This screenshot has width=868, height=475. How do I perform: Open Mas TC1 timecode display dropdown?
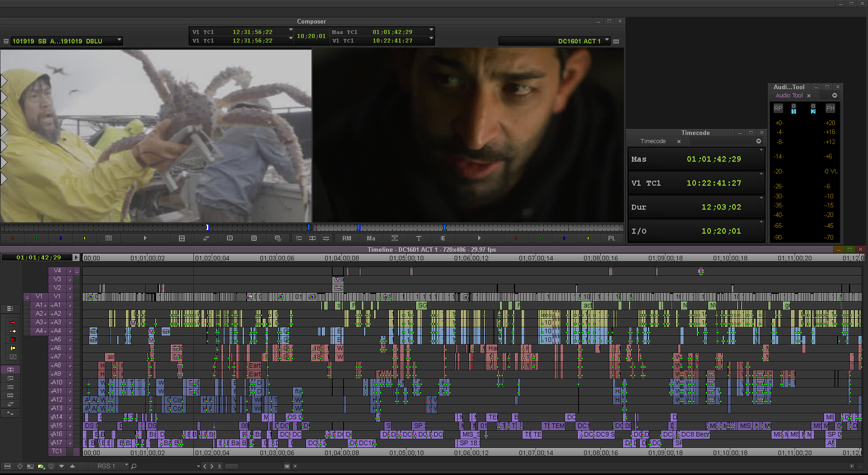click(431, 30)
